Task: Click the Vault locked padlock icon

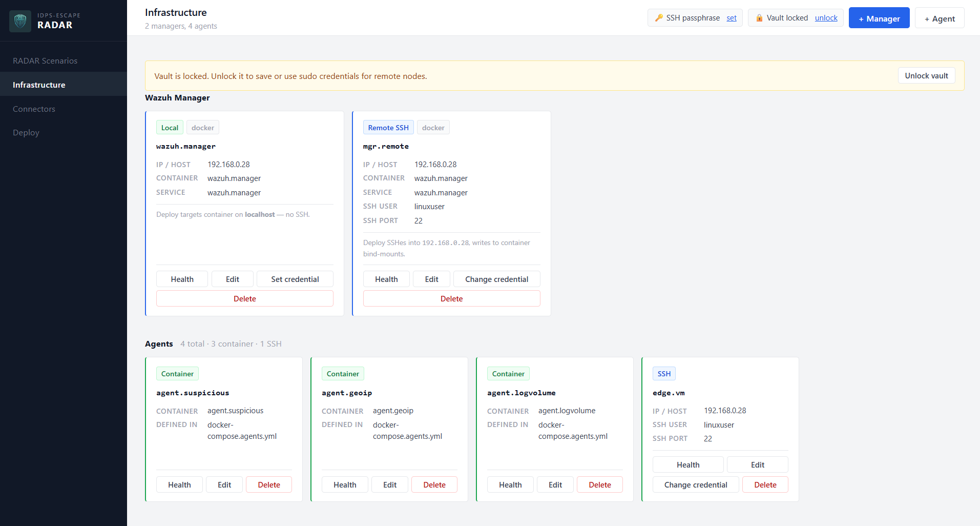Action: [759, 18]
